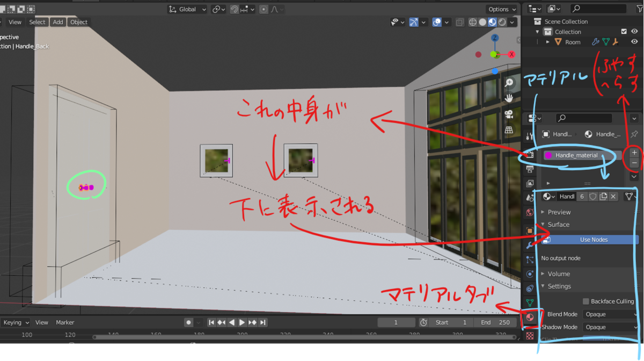Open the Material properties tab icon
Screen dimensions: 644x361
click(x=530, y=317)
